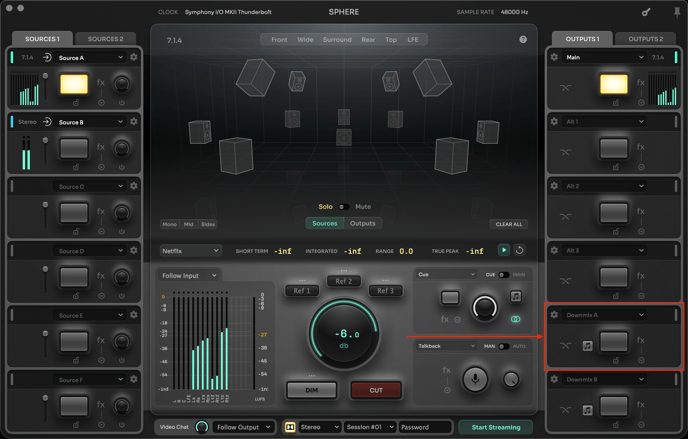
Task: Toggle the Solo/Mute switch
Action: (342, 207)
